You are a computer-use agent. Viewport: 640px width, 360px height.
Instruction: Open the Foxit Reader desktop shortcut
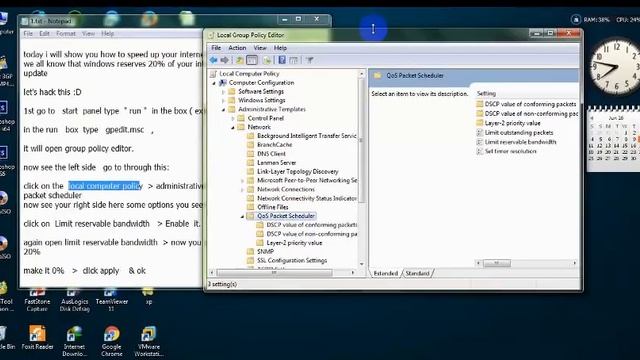[37, 338]
